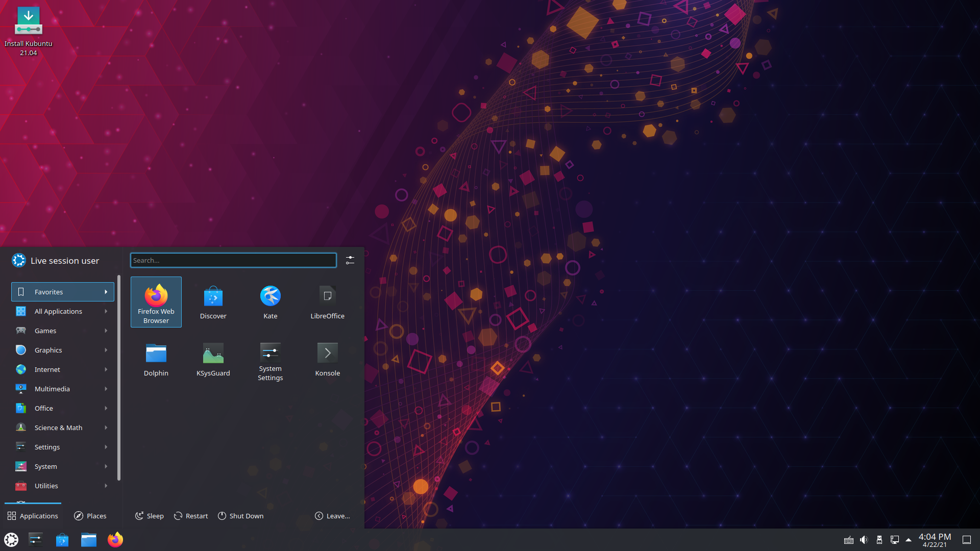
Task: Click the Restart button
Action: point(191,516)
